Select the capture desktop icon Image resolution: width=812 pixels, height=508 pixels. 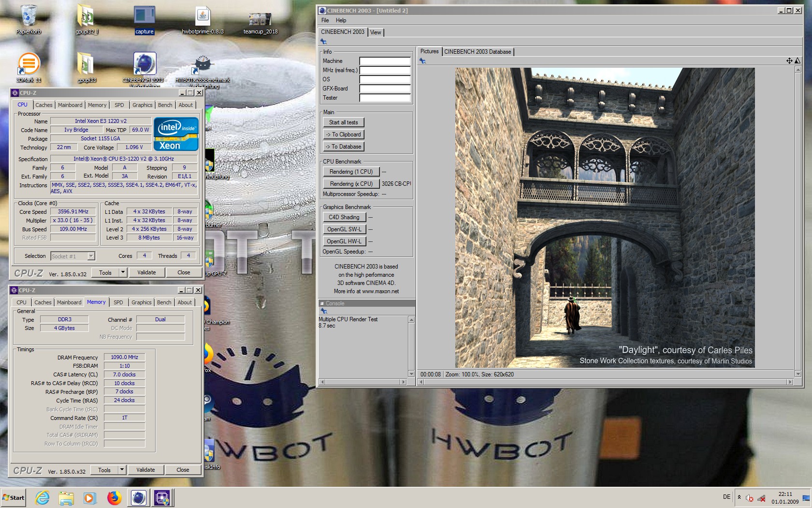(x=144, y=19)
